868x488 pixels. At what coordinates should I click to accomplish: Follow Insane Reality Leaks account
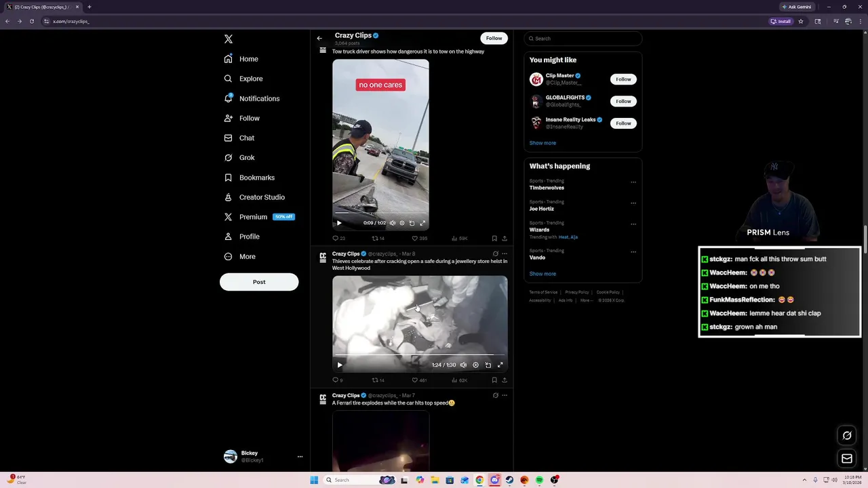click(x=623, y=123)
